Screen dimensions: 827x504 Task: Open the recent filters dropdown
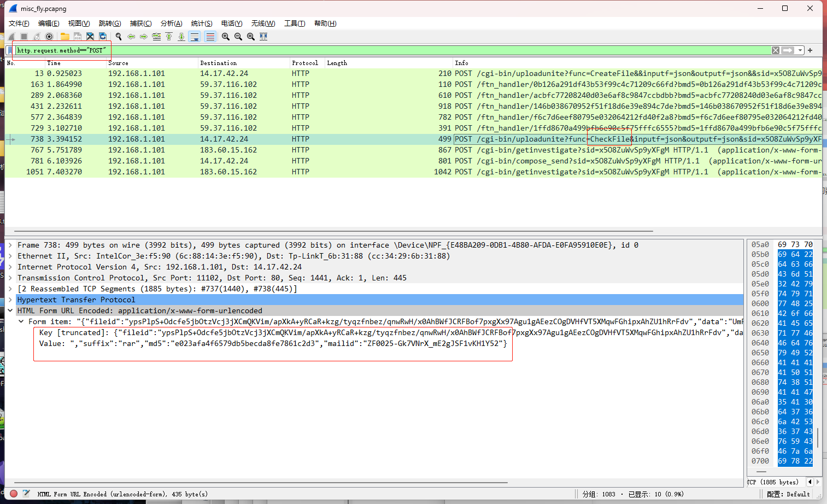point(800,50)
